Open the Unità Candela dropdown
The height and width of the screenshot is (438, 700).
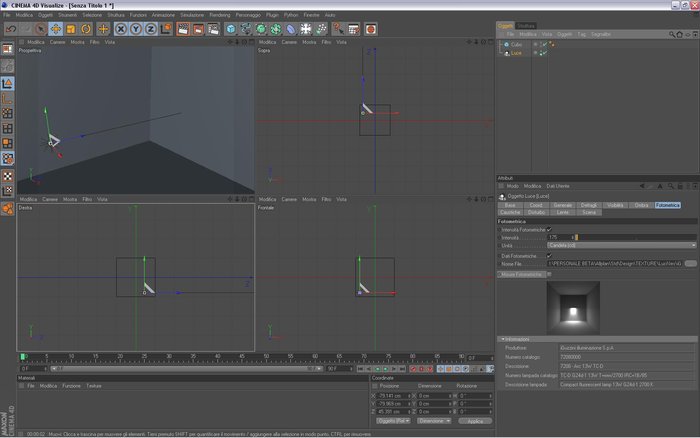621,246
